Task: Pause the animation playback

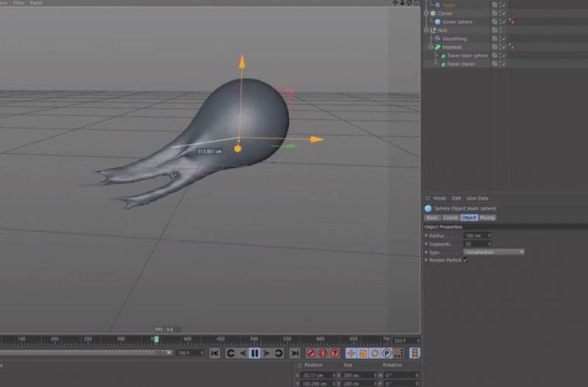Action: point(254,353)
